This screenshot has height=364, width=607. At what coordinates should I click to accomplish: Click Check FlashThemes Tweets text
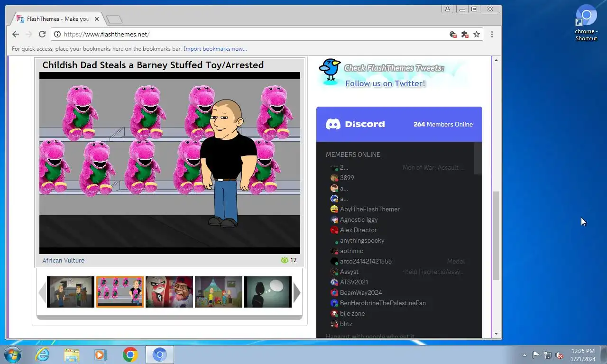pyautogui.click(x=394, y=68)
